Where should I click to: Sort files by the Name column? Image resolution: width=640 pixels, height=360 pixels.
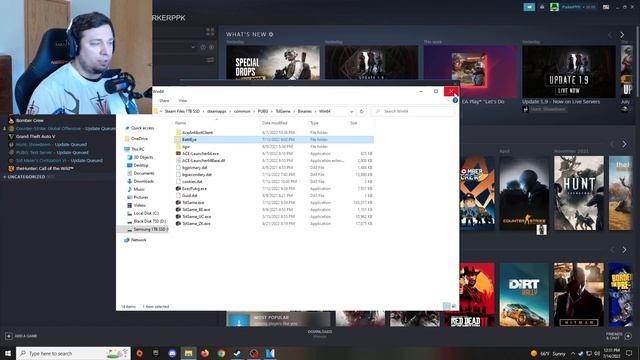[x=180, y=123]
